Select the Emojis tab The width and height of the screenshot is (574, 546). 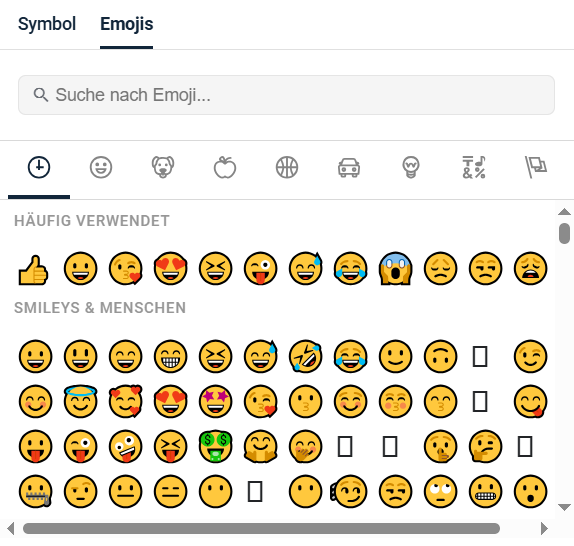pos(127,24)
